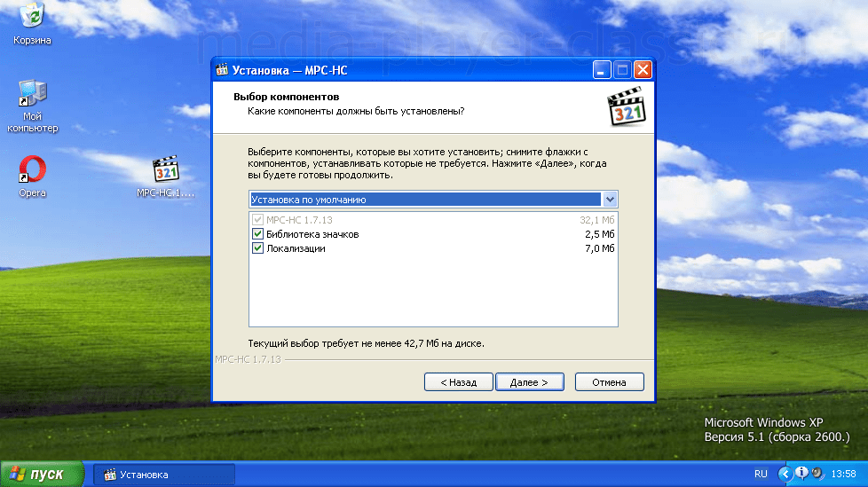Viewport: 868px width, 487px height.
Task: Click the Установка taskbar button
Action: click(x=164, y=475)
